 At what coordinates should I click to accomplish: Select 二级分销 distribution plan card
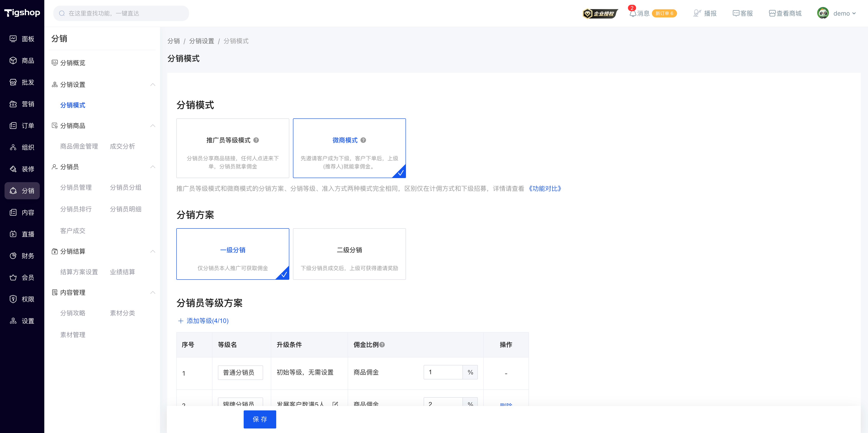[x=349, y=254]
